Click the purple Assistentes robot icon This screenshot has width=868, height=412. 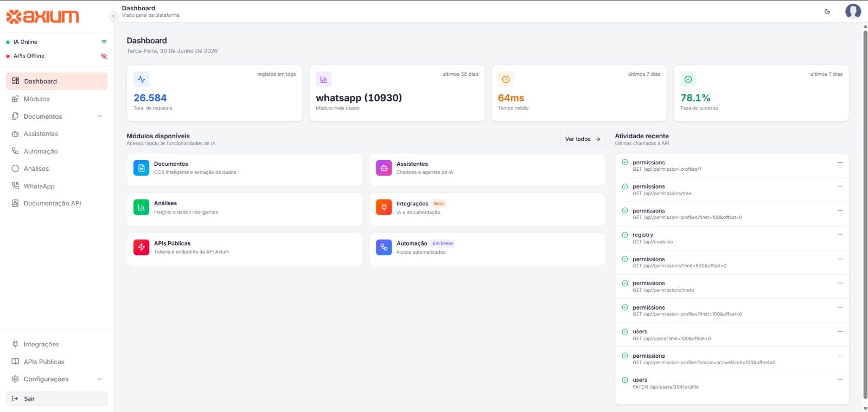[x=384, y=168]
